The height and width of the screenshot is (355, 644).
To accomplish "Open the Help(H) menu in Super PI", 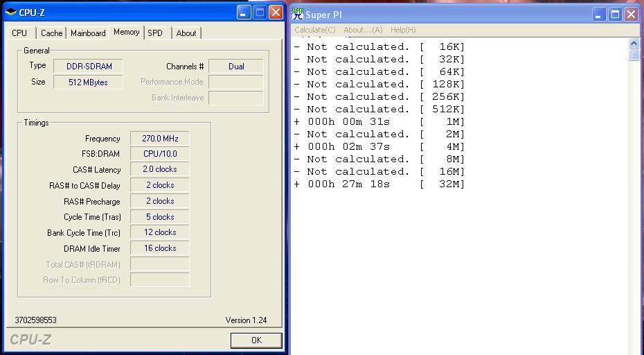I will [403, 30].
